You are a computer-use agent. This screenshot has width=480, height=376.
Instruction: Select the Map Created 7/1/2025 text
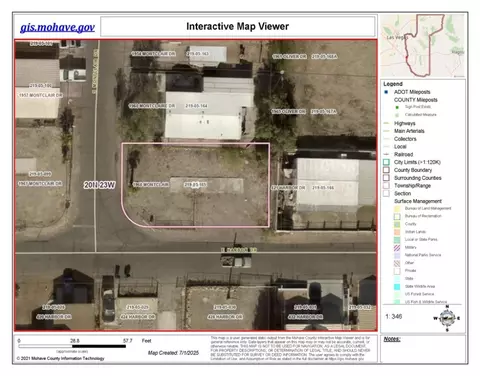coord(173,353)
